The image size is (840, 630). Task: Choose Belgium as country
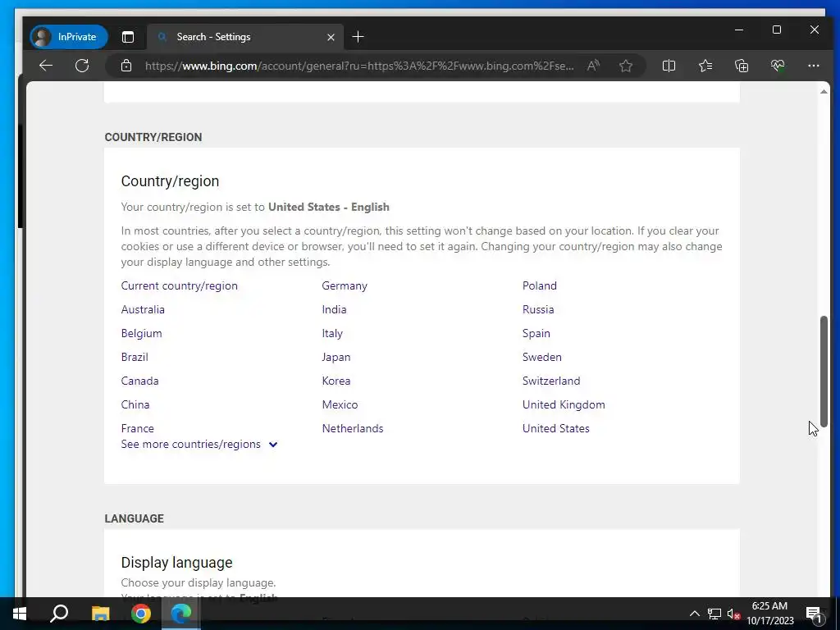pyautogui.click(x=141, y=333)
